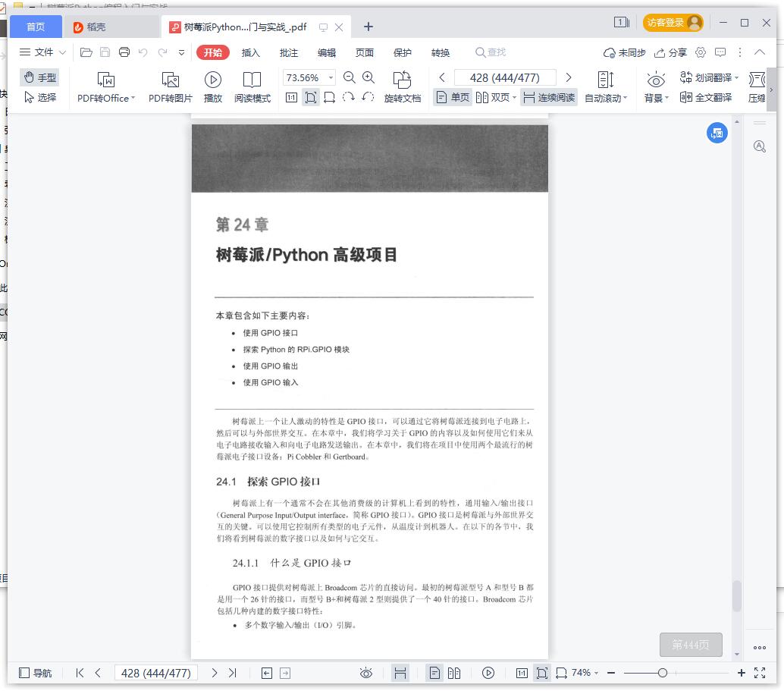The image size is (784, 691).
Task: Toggle single page icon in status bar
Action: (x=434, y=673)
